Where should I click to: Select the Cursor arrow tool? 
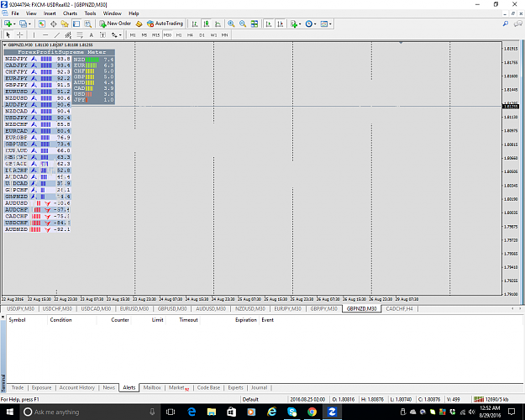pos(8,34)
